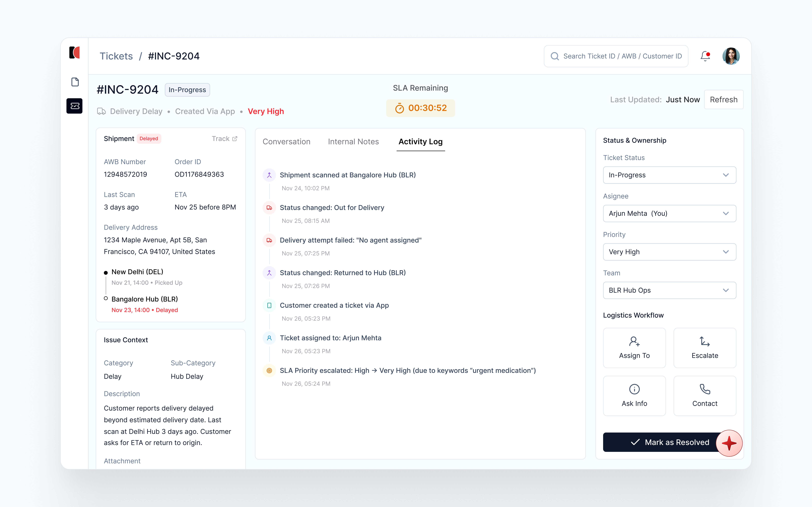
Task: Open the Track shipment link
Action: (x=224, y=139)
